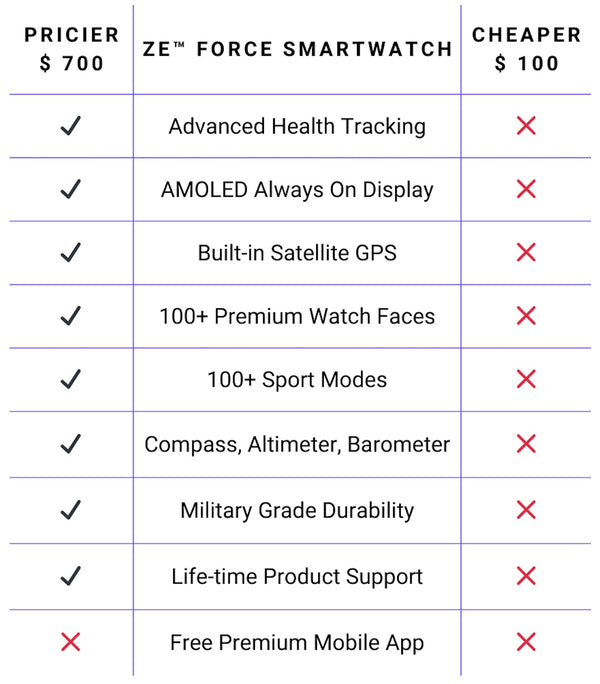Click the Cheaper $100 column header
Viewport: 600px width, 684px height.
[526, 49]
